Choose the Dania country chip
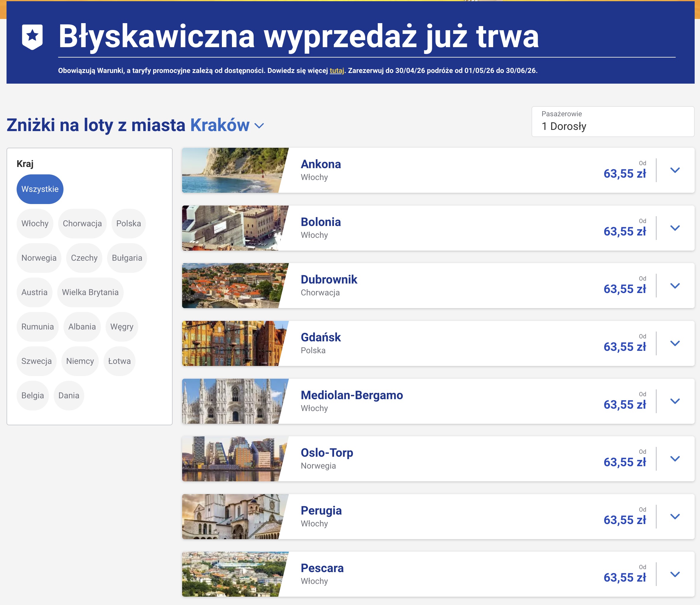Viewport: 700px width, 605px height. [x=69, y=396]
